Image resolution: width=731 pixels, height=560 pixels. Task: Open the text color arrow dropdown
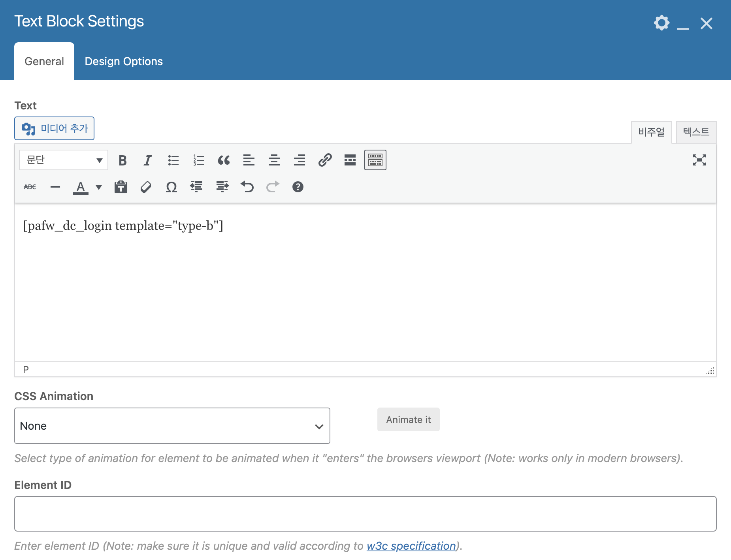click(x=99, y=187)
